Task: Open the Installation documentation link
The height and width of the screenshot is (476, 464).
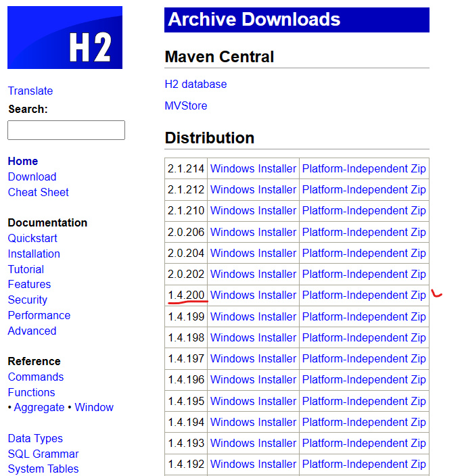Action: coord(34,254)
